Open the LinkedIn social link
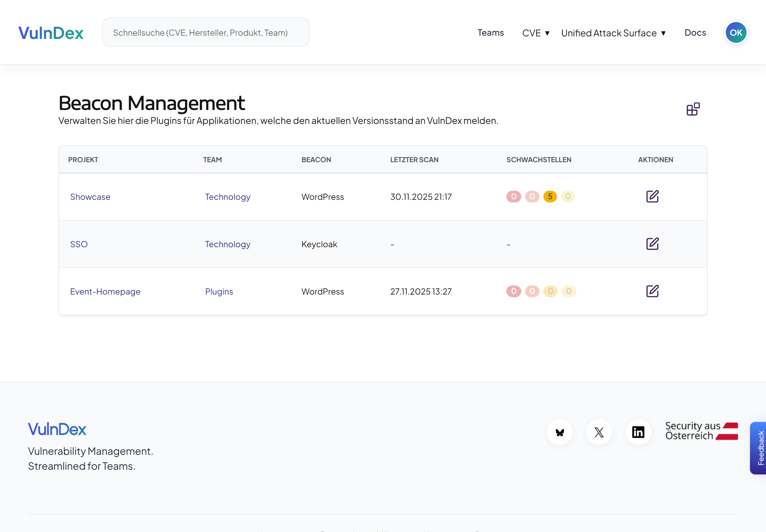The image size is (766, 532). (638, 432)
